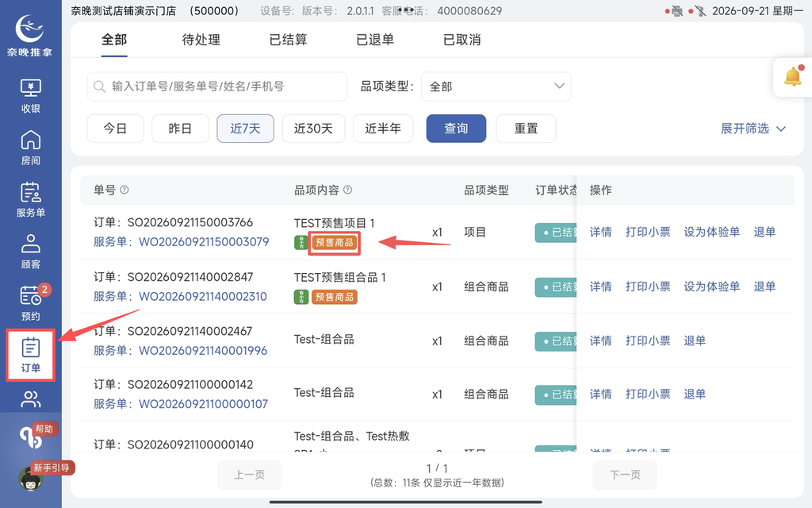Click the 品项类型 column header

pyautogui.click(x=486, y=190)
